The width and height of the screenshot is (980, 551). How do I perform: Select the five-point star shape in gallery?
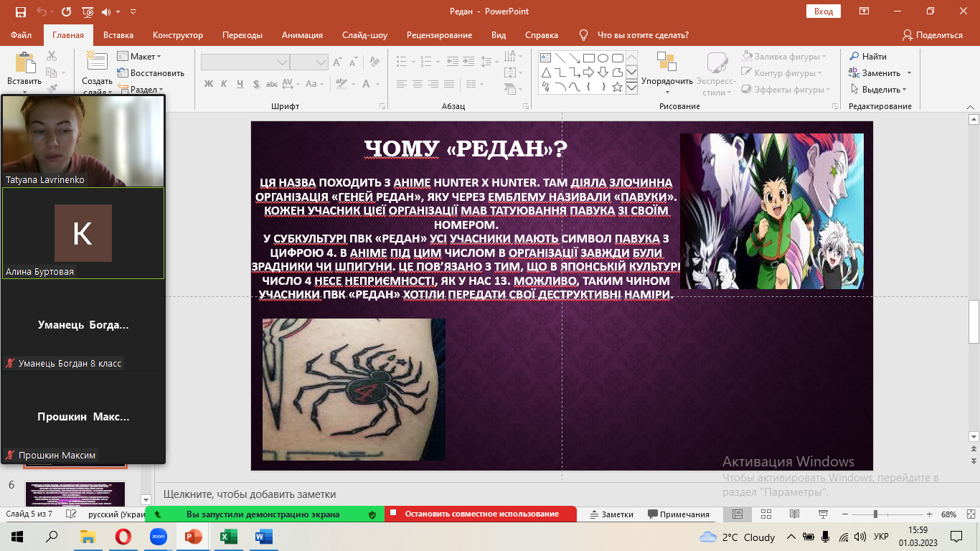coord(617,87)
